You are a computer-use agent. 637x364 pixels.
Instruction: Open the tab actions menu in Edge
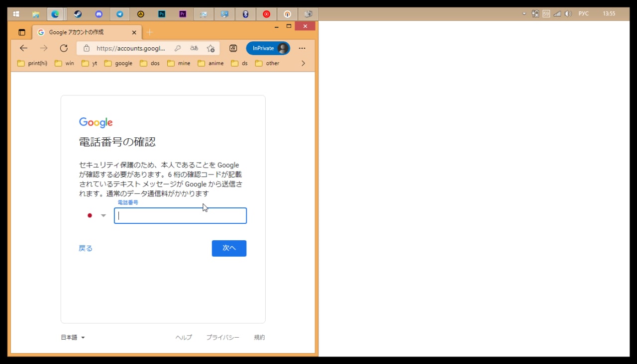21,32
